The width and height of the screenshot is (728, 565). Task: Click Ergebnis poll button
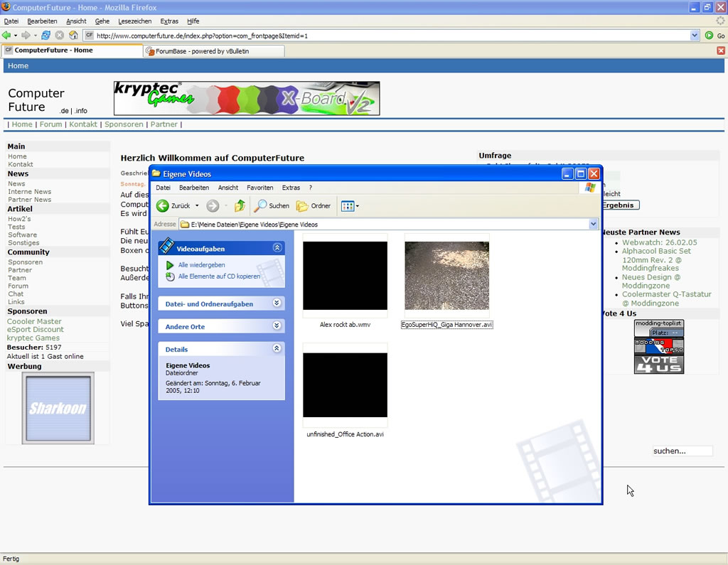coord(619,205)
